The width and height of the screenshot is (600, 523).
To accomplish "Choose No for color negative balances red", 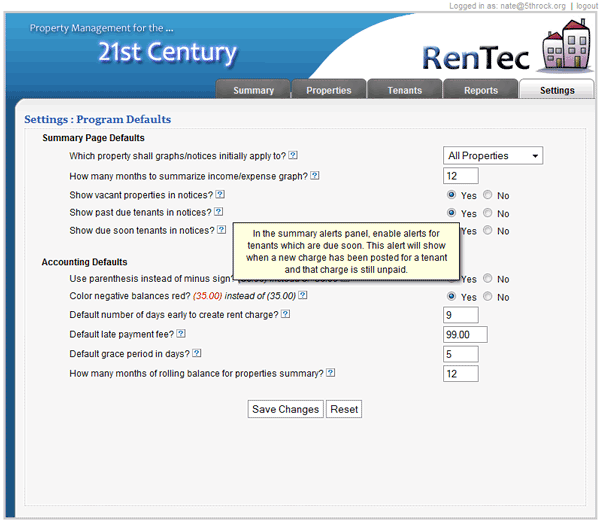I will pos(488,297).
